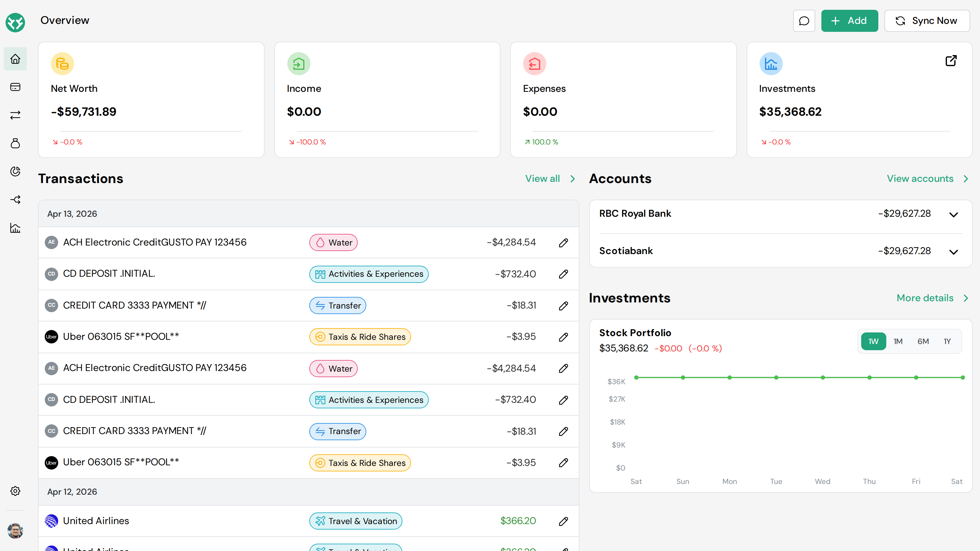Open View accounts link
This screenshot has height=551, width=980.
pos(928,179)
